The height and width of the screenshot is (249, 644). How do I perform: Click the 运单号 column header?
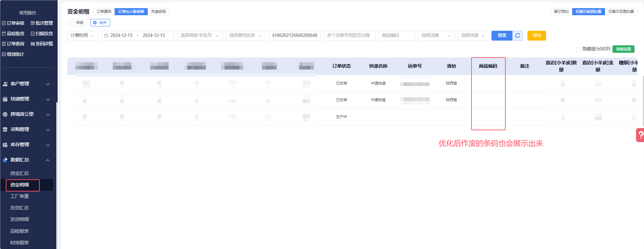tap(415, 66)
